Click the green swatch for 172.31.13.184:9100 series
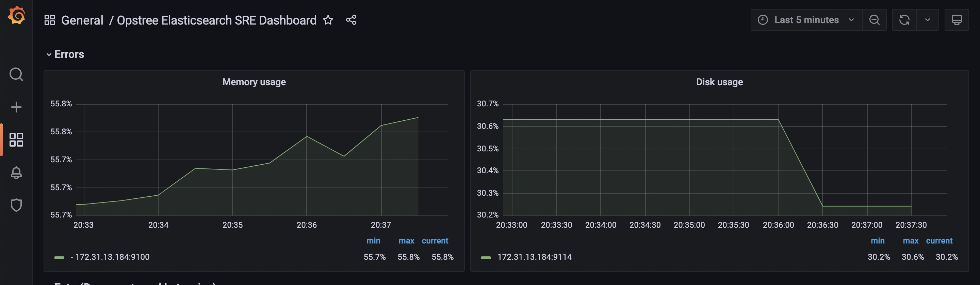Screen dimensions: 980x285 coord(59,258)
